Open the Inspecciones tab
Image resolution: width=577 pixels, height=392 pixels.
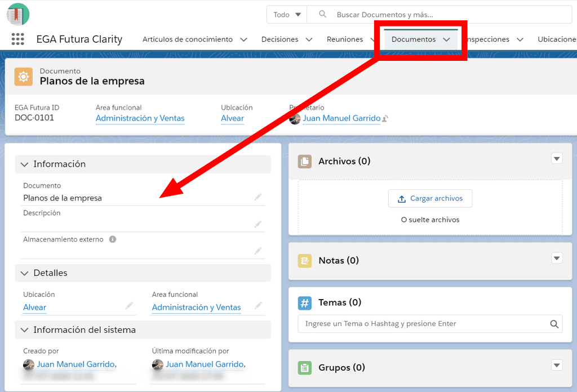(488, 39)
